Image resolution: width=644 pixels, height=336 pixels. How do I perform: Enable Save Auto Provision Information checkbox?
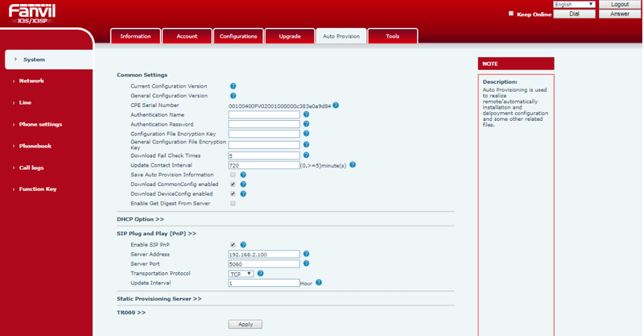click(233, 174)
